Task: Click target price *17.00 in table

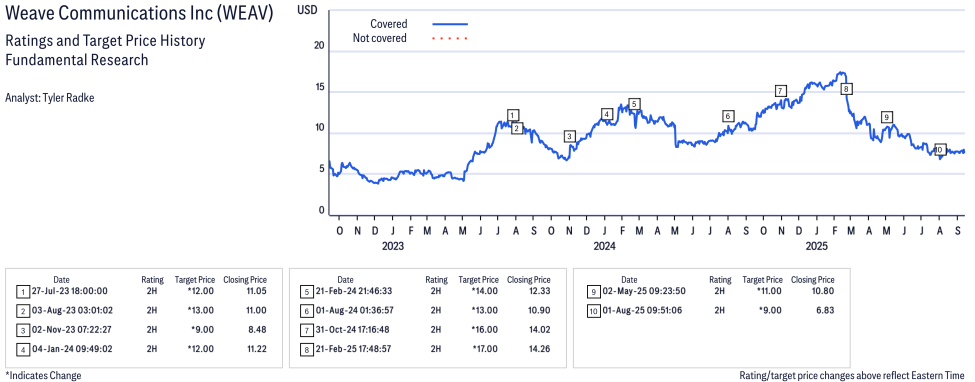Action: [484, 349]
